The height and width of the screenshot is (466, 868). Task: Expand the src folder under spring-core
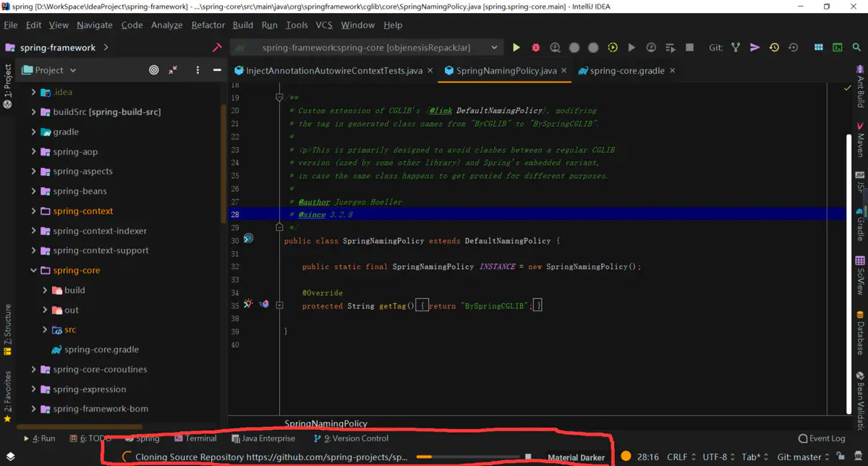pyautogui.click(x=45, y=329)
